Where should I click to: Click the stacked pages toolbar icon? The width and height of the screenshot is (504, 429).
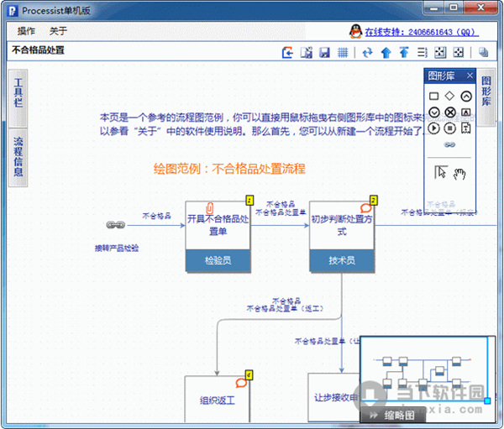[483, 52]
